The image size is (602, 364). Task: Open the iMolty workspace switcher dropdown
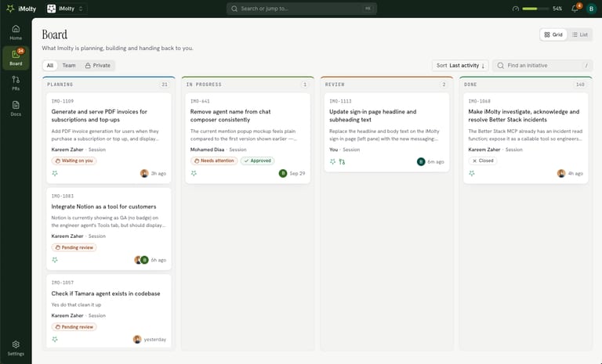click(x=66, y=9)
